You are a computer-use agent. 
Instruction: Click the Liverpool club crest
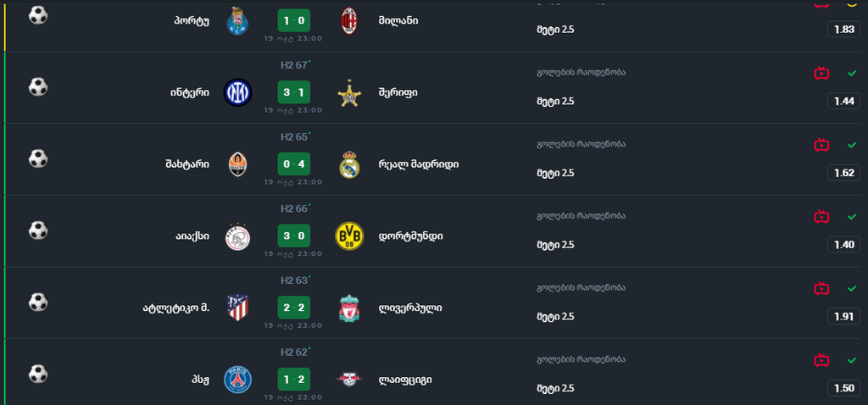(x=349, y=308)
